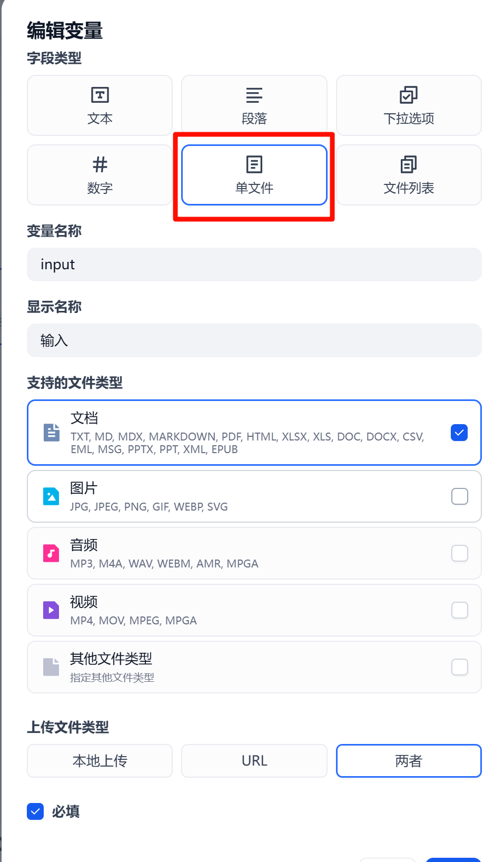Image resolution: width=504 pixels, height=862 pixels.
Task: Choose the 文件列表 file list icon
Action: pos(408,164)
